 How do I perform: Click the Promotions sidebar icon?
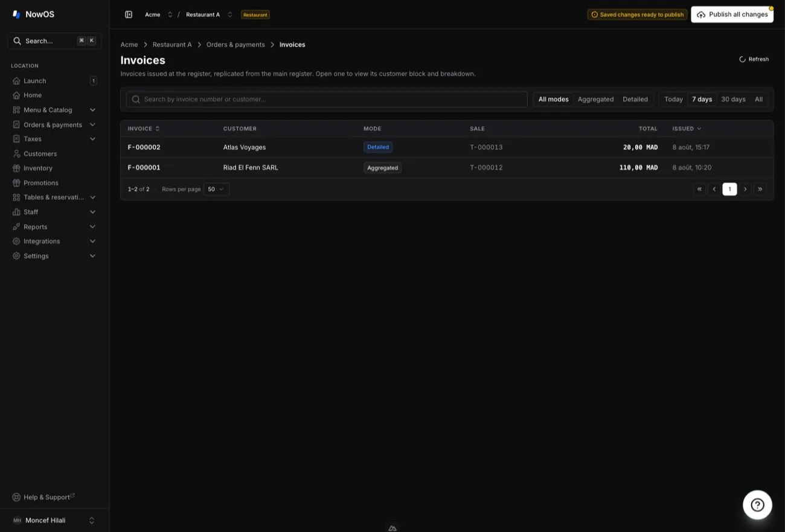click(x=16, y=183)
